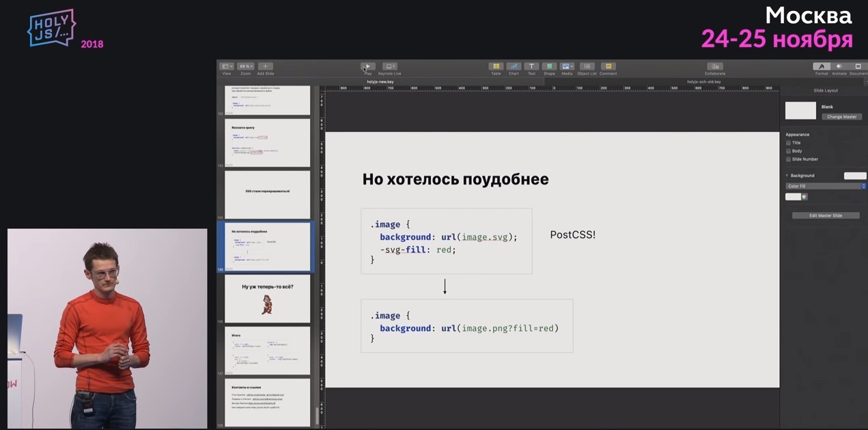Insert a Shape
868x430 pixels.
[x=549, y=66]
